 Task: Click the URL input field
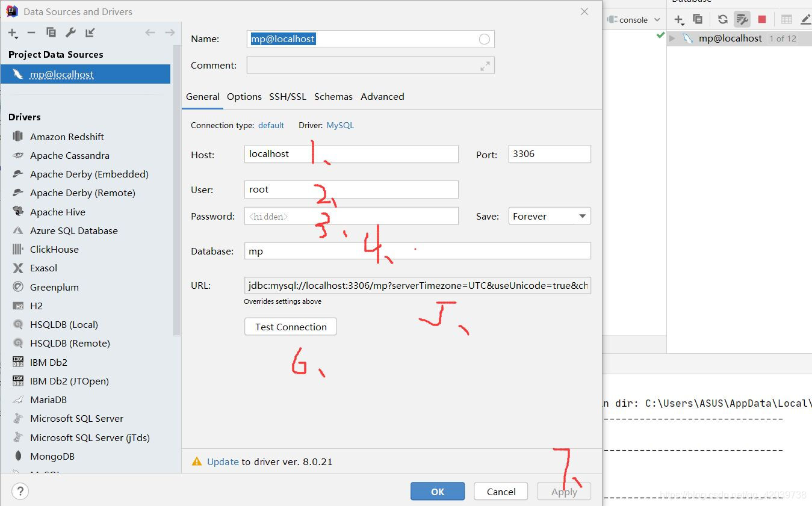coord(418,285)
